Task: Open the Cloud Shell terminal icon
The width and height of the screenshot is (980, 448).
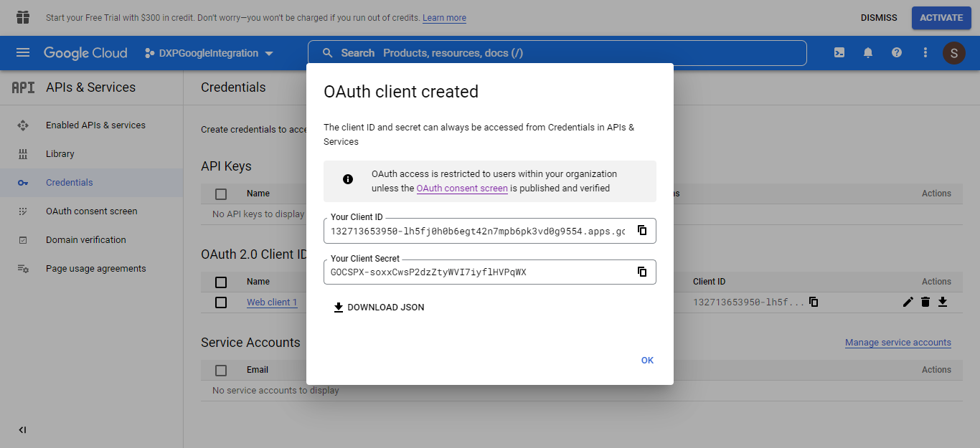Action: 839,53
